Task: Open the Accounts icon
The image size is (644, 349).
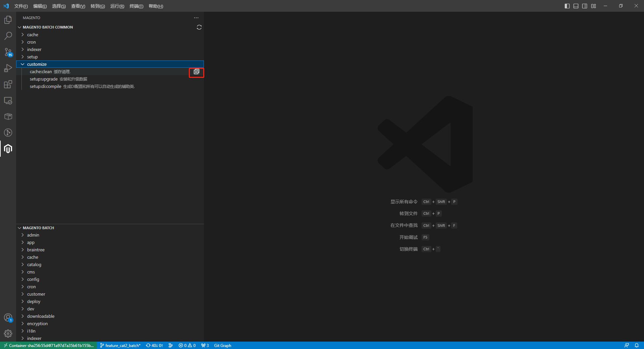Action: (x=8, y=317)
